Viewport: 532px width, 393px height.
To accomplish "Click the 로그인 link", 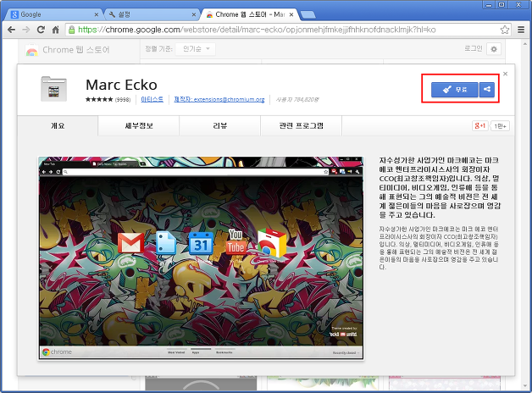I will click(474, 48).
